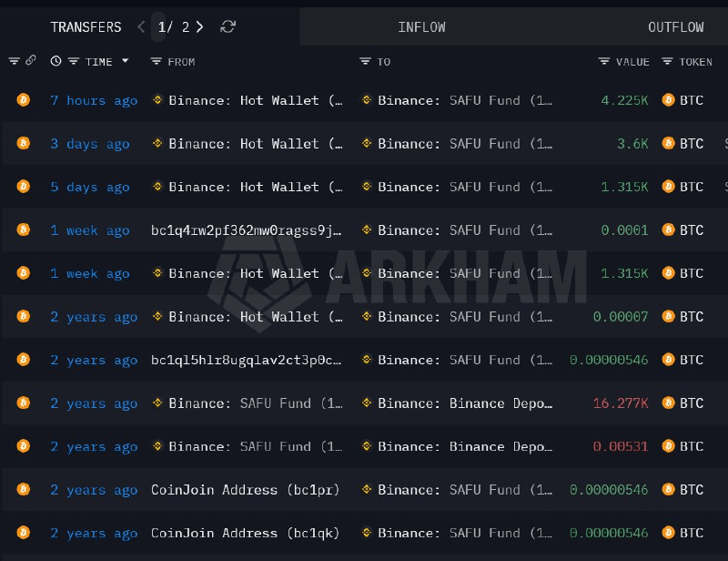Click Bitcoin chain icon in CoinJoin bc1qk row
728x561 pixels.
pos(24,532)
